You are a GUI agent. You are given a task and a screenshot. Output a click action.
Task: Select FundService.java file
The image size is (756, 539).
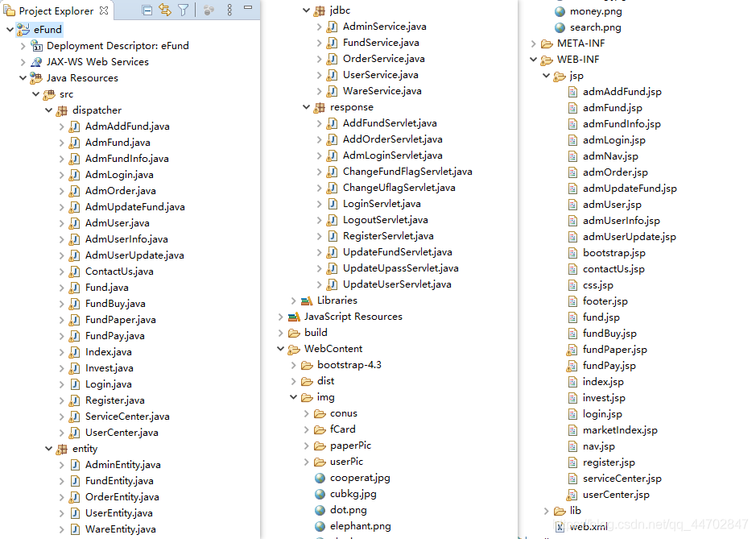[x=381, y=43]
